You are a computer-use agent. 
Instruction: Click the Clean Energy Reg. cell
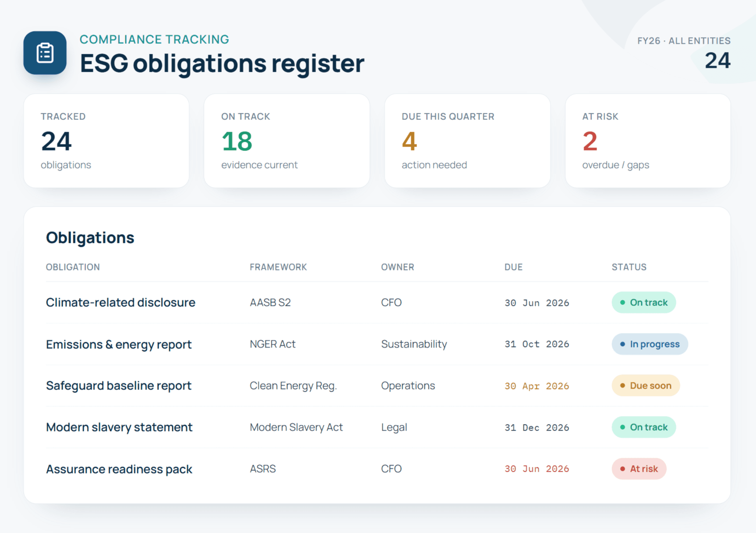pos(293,386)
